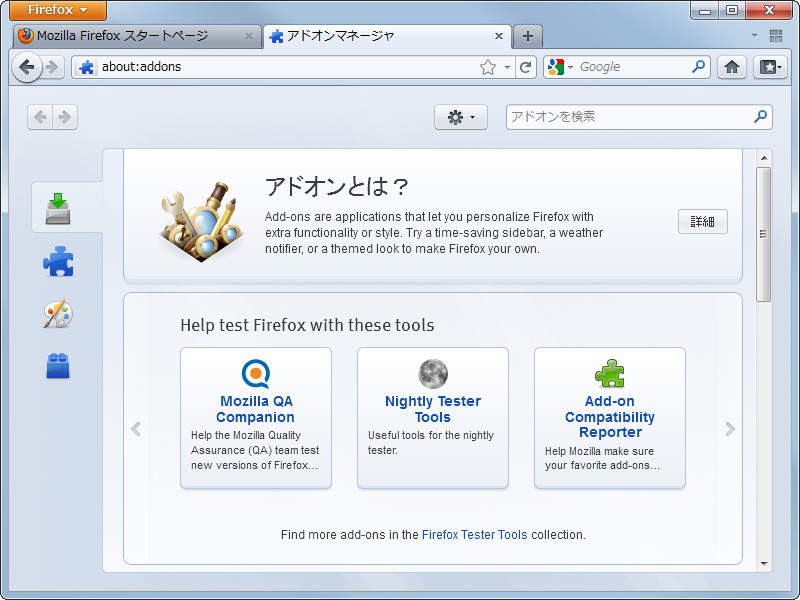Open the address bar history dropdown arrow

click(507, 67)
